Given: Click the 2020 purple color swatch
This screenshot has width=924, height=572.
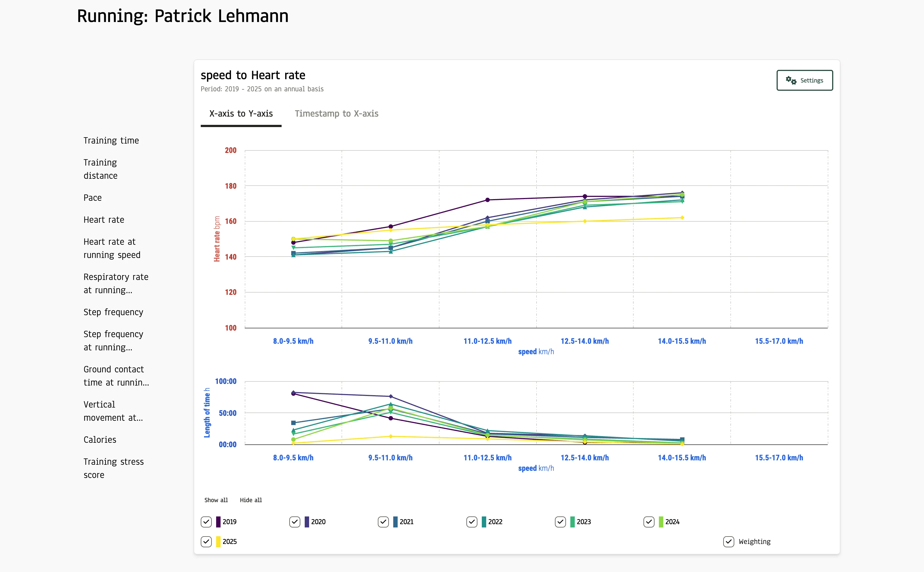Looking at the screenshot, I should click(x=307, y=522).
